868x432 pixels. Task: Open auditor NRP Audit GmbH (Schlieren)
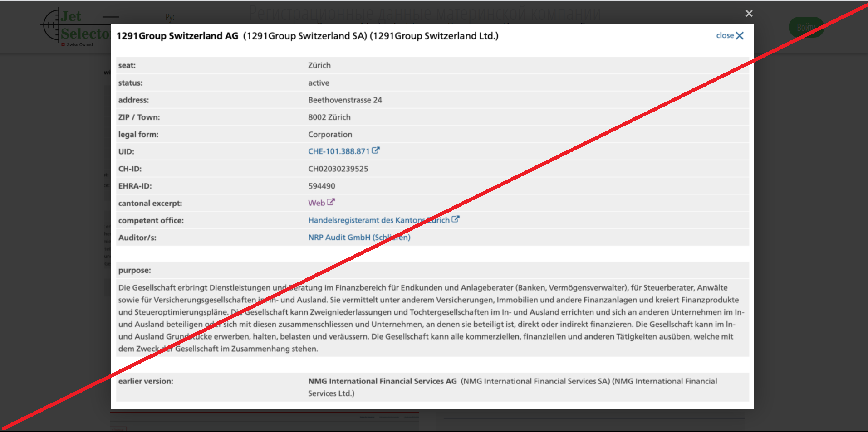(x=359, y=238)
